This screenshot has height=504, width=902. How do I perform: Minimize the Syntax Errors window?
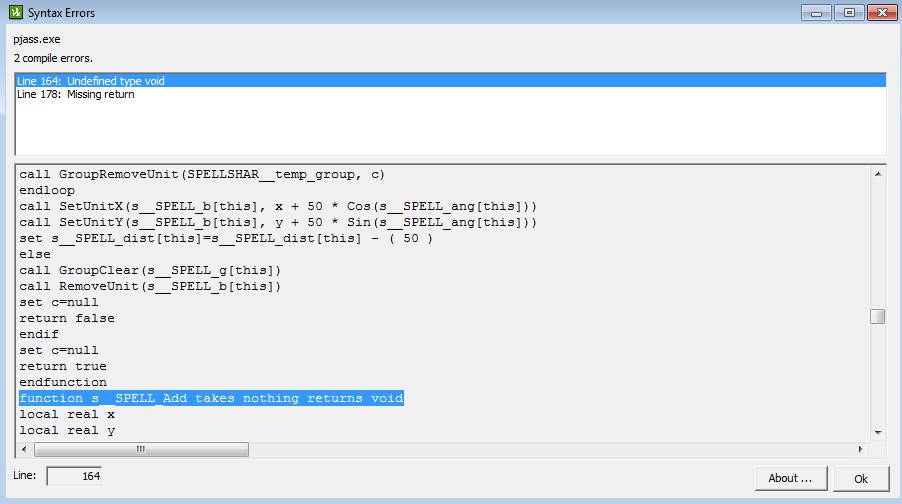tap(816, 13)
